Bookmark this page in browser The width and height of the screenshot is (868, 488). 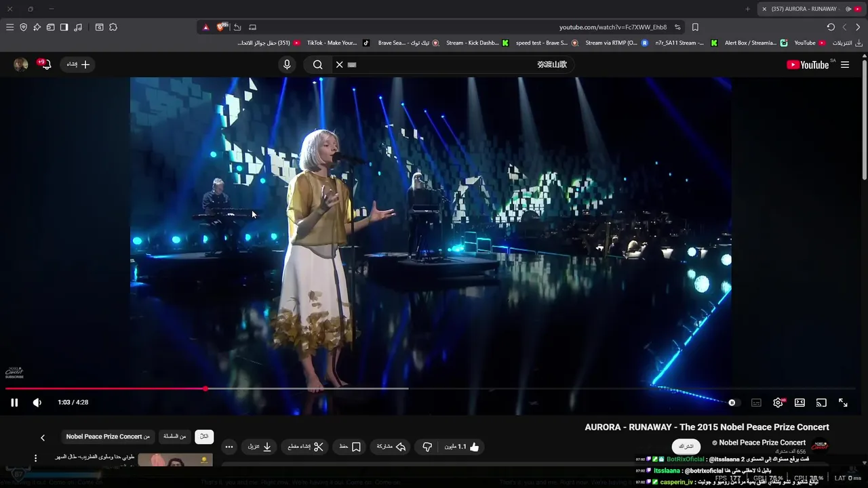click(x=695, y=27)
